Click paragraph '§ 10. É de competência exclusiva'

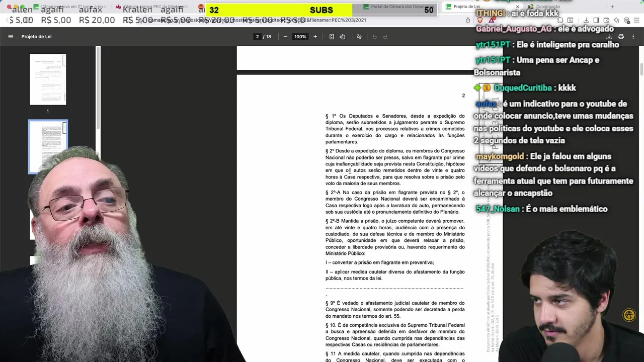(395, 335)
